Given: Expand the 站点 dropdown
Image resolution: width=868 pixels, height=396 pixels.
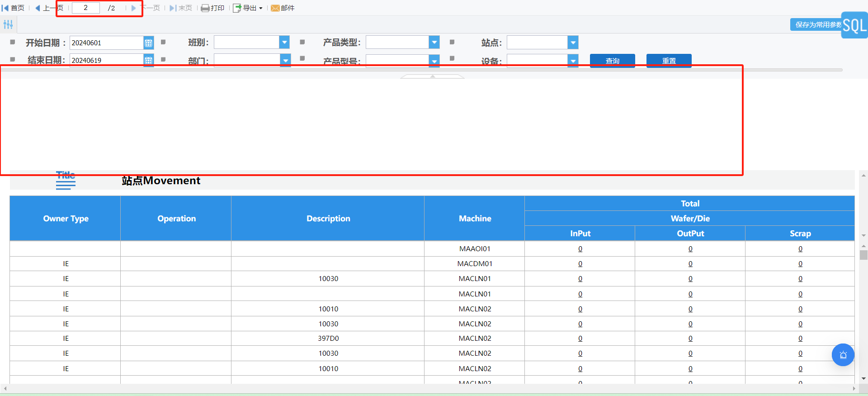Looking at the screenshot, I should 573,43.
